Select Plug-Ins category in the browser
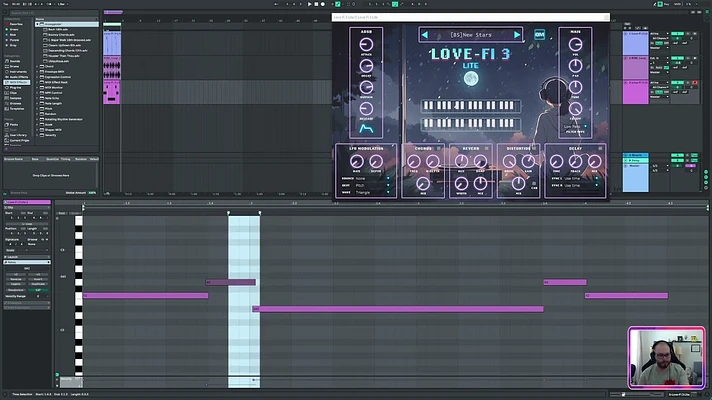This screenshot has height=400, width=712. tap(13, 88)
